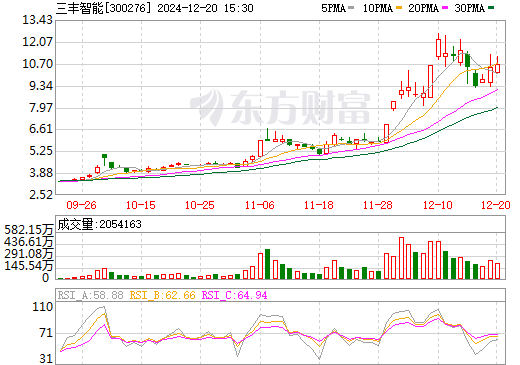Viewport: 520px width, 365px height.
Task: Click the 9.34 price axis label
Action: pyautogui.click(x=41, y=86)
